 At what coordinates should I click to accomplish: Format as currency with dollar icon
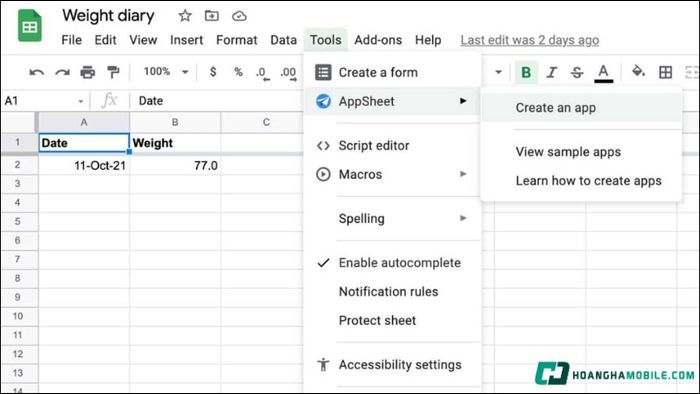tap(213, 72)
